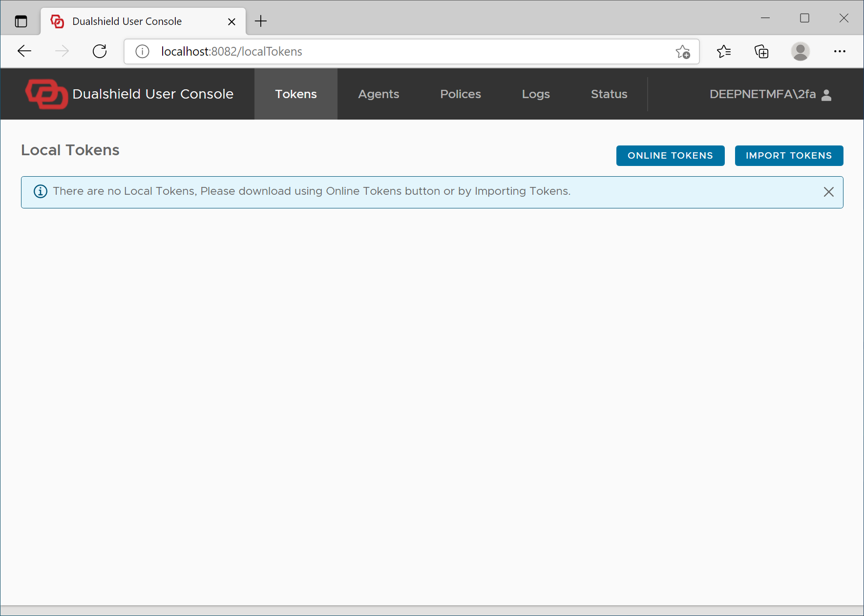This screenshot has width=864, height=616.
Task: Open the browser Collections panel
Action: click(761, 51)
